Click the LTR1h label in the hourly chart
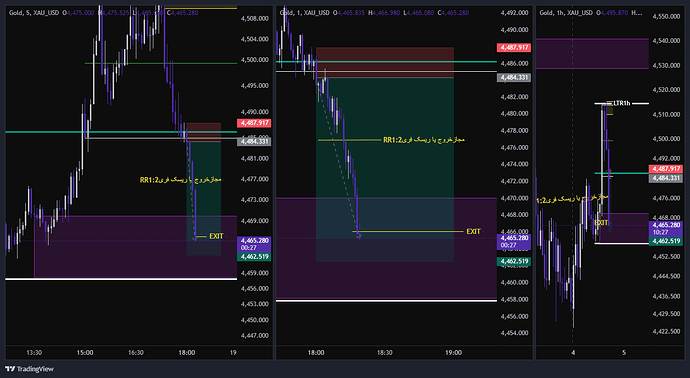The image size is (690, 378). 622,103
